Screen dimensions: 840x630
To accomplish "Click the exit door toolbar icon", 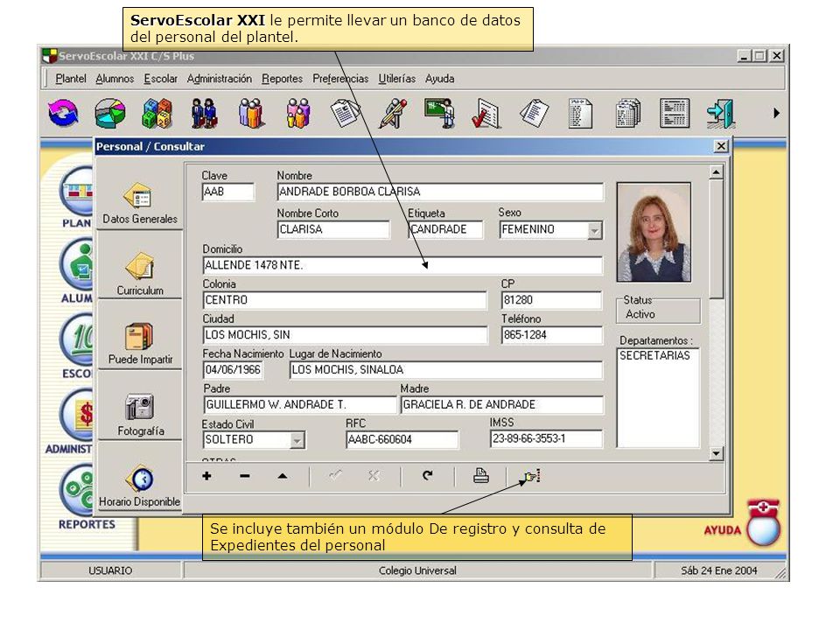I will pos(721,113).
